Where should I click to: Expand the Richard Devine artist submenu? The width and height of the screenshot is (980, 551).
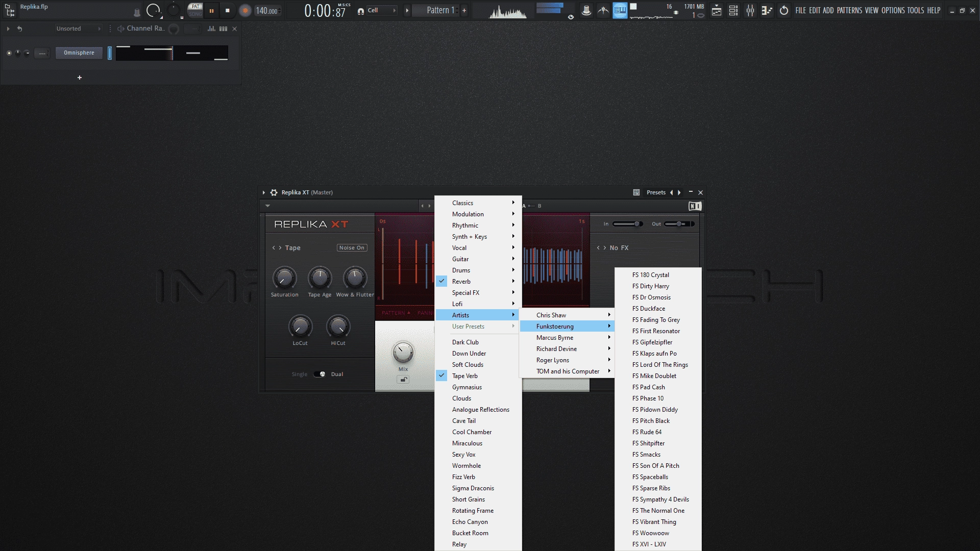[567, 348]
